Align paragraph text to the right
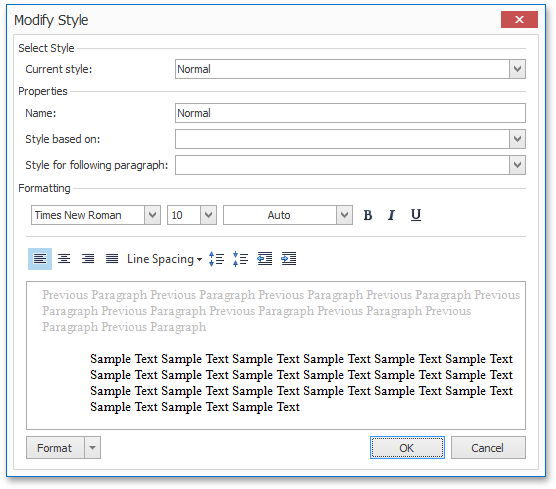 click(88, 259)
